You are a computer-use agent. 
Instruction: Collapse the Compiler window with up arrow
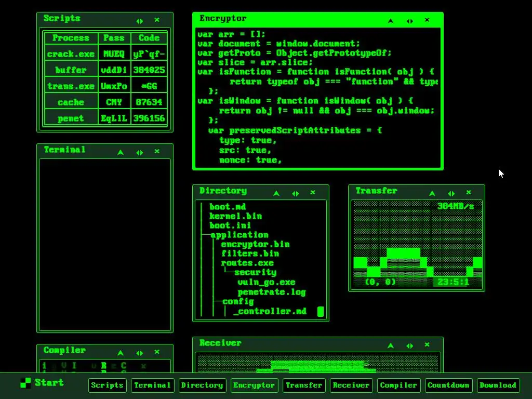pos(121,353)
